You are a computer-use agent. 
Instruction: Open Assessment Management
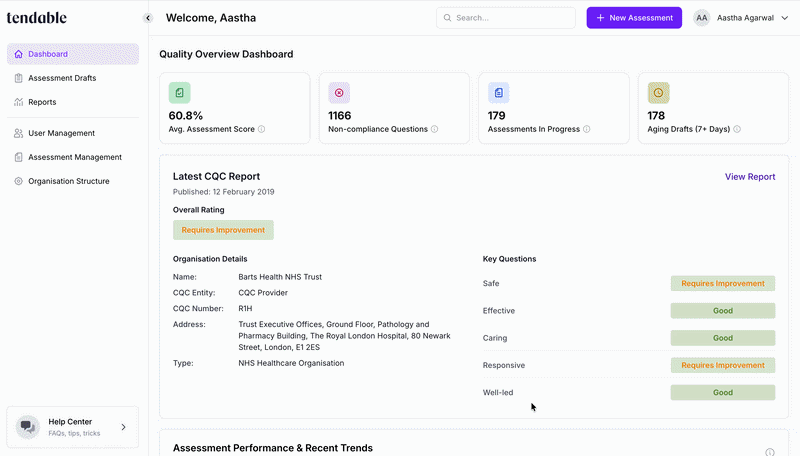coord(73,157)
